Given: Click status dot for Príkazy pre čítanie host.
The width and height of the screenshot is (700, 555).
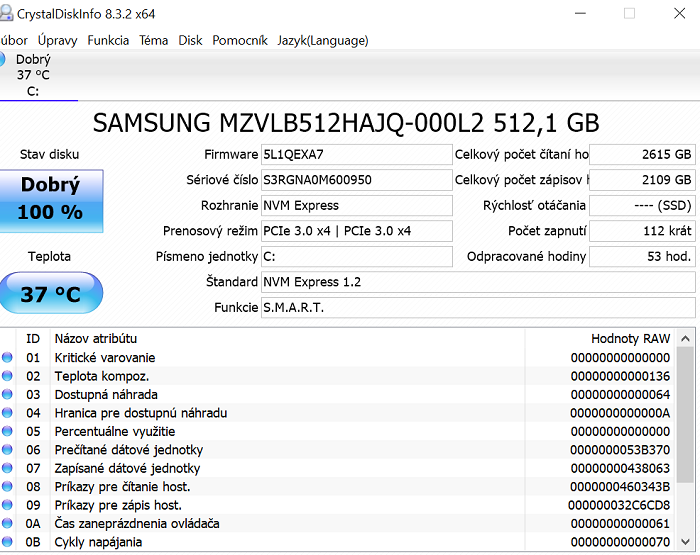Looking at the screenshot, I should point(7,487).
